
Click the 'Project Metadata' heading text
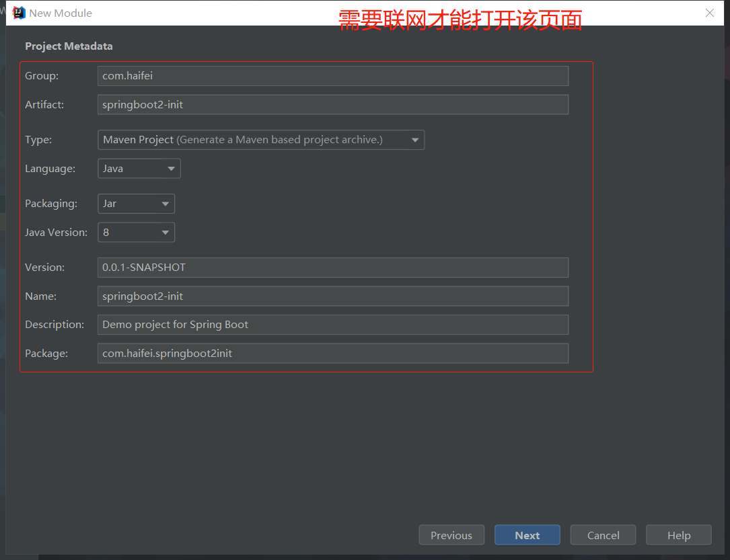(x=69, y=46)
